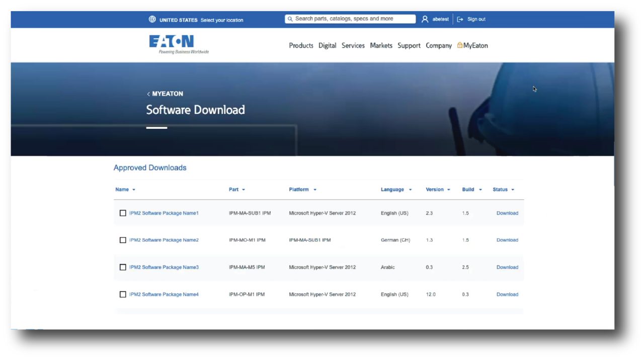644x359 pixels.
Task: Open the Name column sort dropdown
Action: point(132,190)
